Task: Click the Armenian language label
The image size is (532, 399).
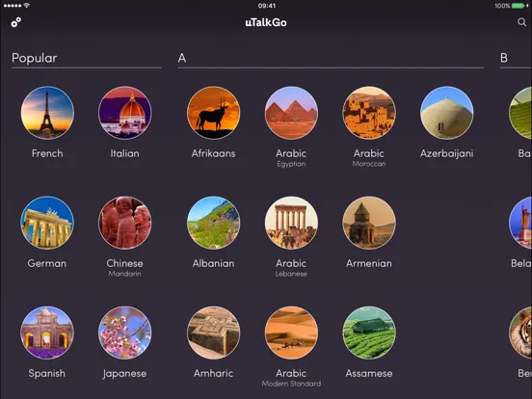Action: [x=369, y=263]
